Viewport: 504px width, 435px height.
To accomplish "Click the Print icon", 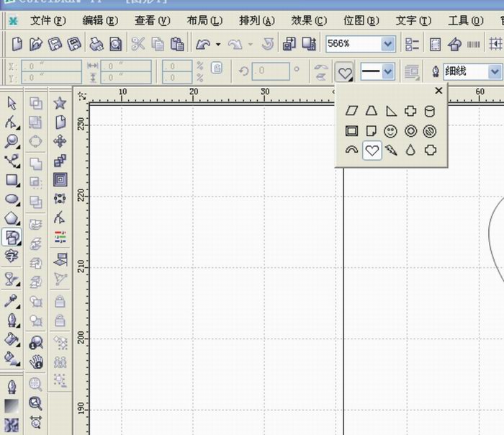I will (x=96, y=44).
